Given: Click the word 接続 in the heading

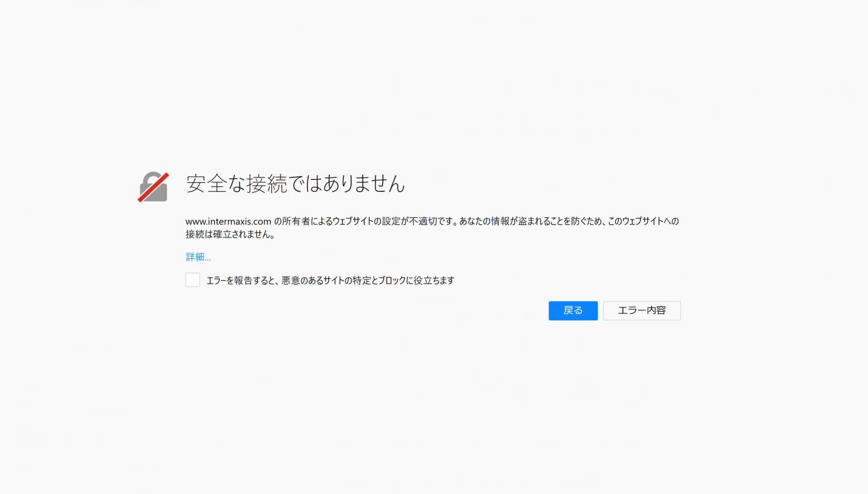Looking at the screenshot, I should point(266,184).
